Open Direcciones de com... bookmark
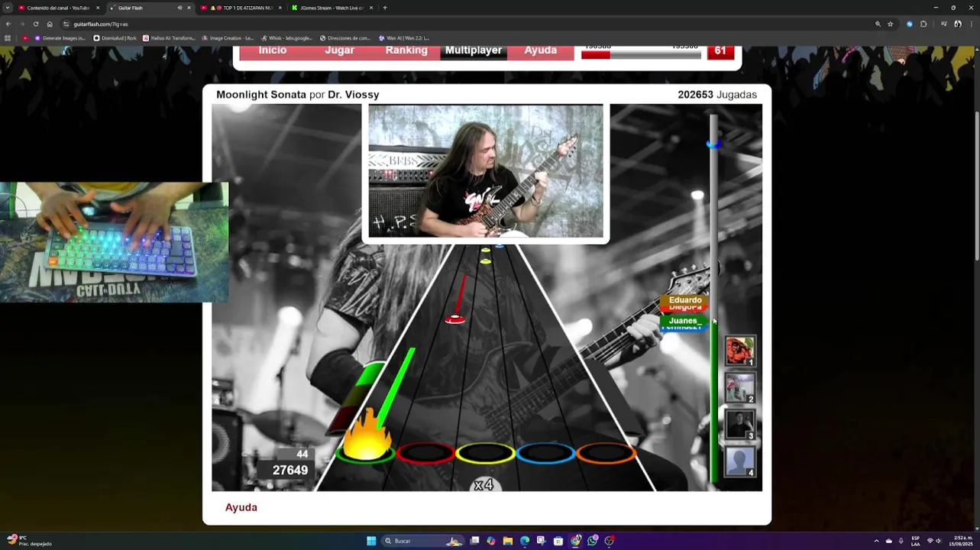The height and width of the screenshot is (550, 980). pyautogui.click(x=345, y=37)
